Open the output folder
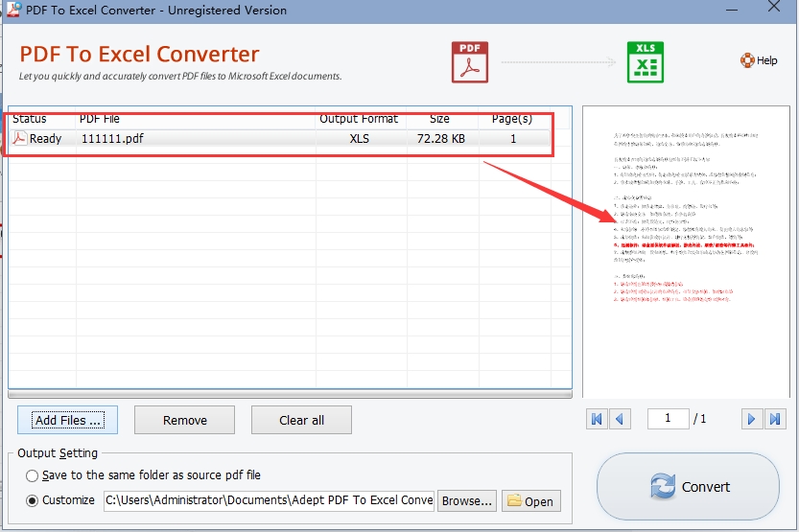 (x=531, y=501)
